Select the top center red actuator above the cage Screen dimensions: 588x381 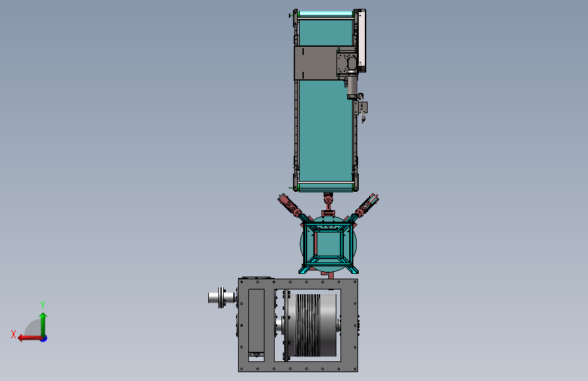coord(328,203)
